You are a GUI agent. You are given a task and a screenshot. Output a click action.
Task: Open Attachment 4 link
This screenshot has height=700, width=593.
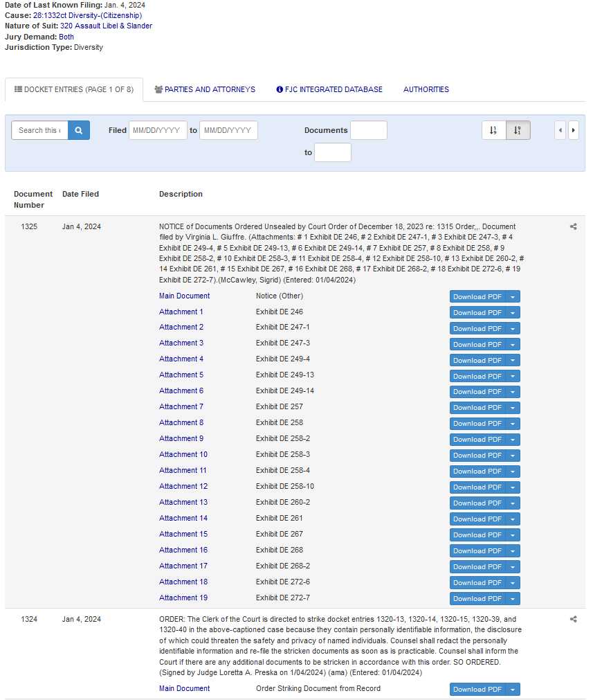181,359
